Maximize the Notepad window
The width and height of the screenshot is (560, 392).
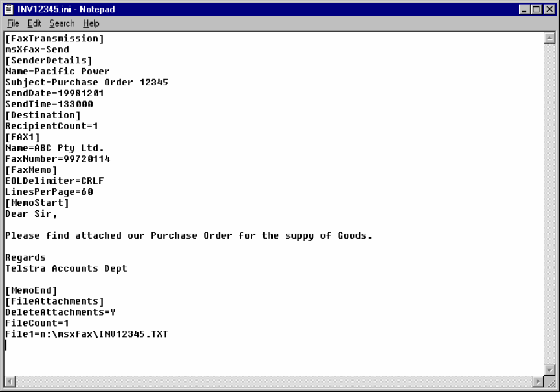click(x=536, y=9)
